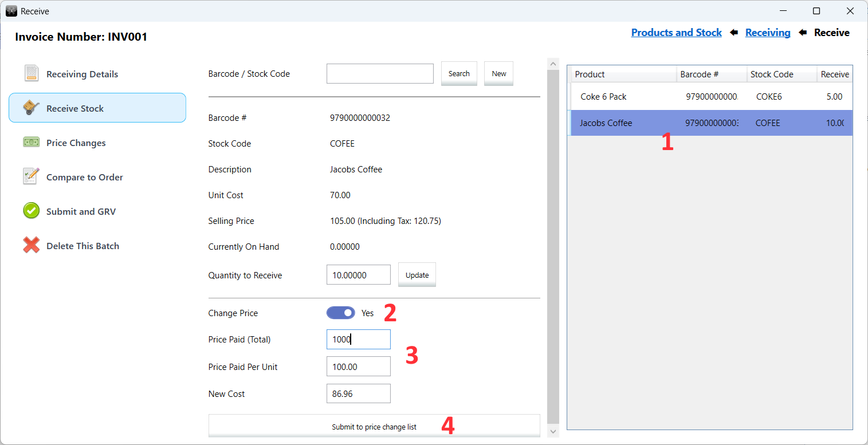This screenshot has width=868, height=445.
Task: Turn off the Change Price toggle
Action: click(x=341, y=313)
